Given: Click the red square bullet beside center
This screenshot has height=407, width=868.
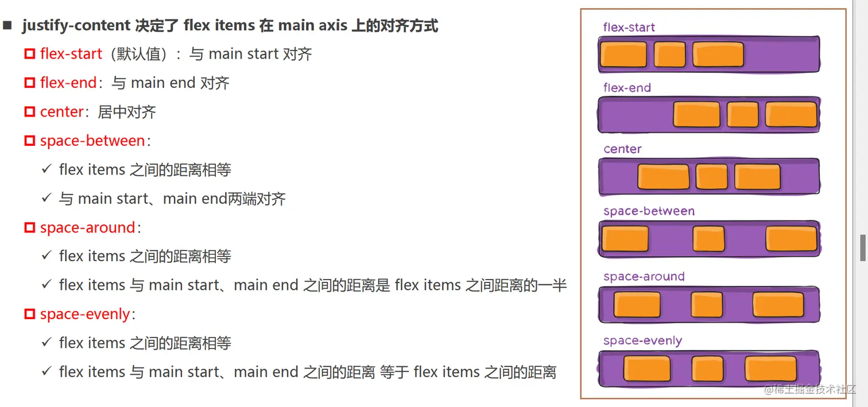Looking at the screenshot, I should 30,112.
